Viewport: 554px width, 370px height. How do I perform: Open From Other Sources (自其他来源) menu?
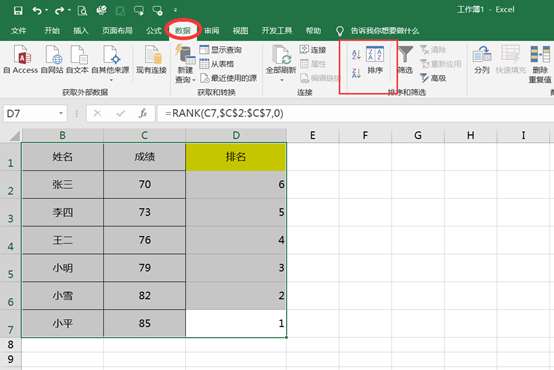pos(110,63)
